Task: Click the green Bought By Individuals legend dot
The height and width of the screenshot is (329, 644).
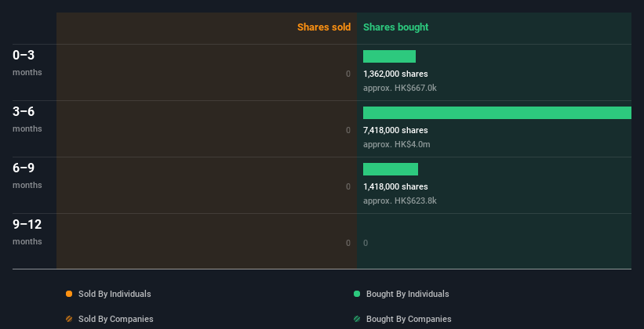Action: 357,294
